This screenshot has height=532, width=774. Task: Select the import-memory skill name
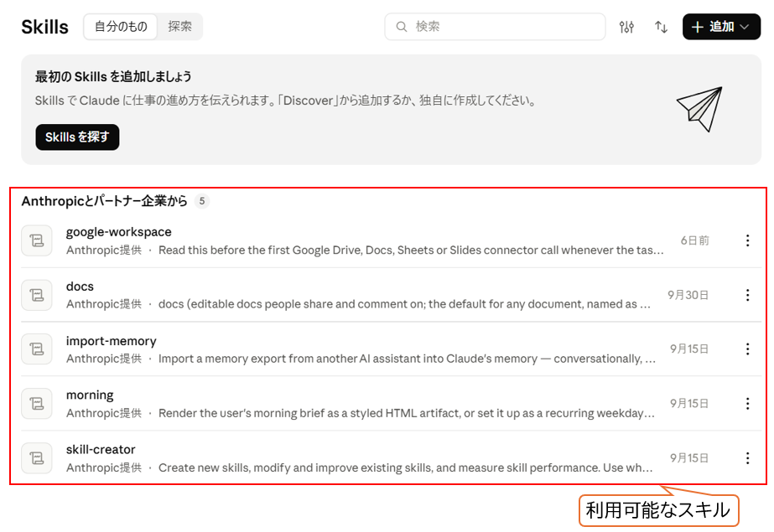coord(111,341)
